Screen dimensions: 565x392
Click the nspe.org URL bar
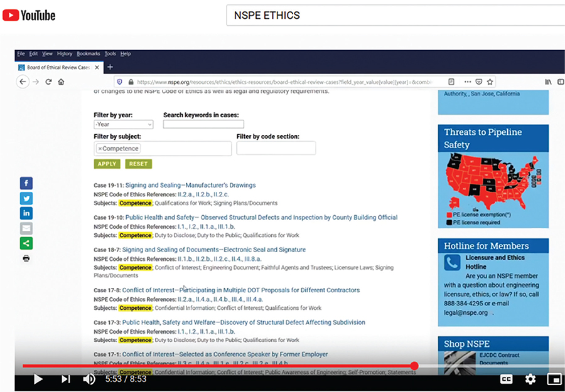click(284, 82)
